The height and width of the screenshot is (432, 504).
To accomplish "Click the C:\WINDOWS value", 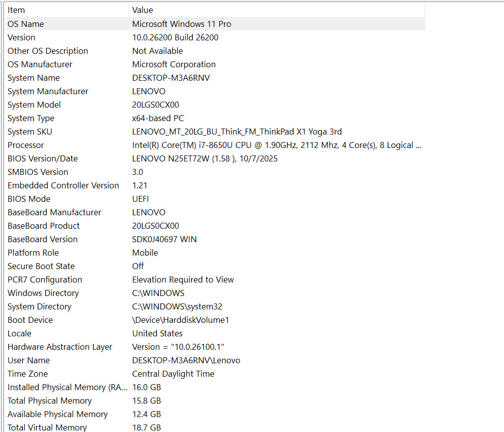I will click(x=158, y=293).
